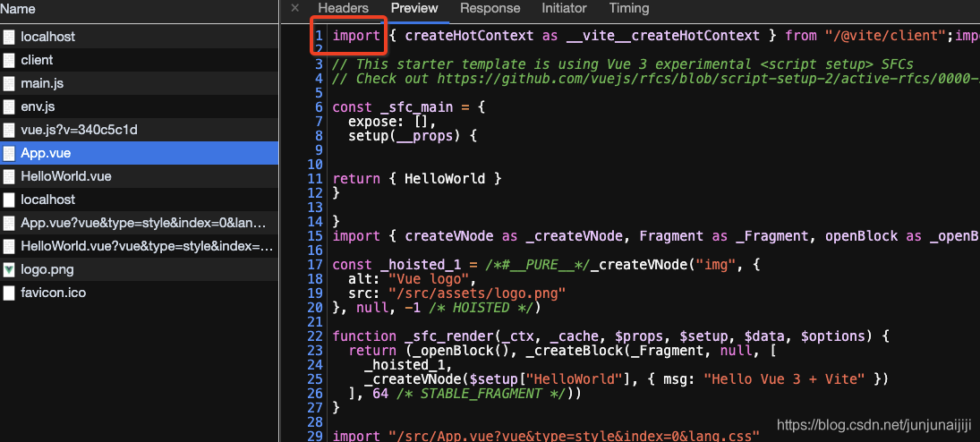The width and height of the screenshot is (980, 442).
Task: Click the STABLE_FRAGMENT comment line
Action: (x=465, y=393)
